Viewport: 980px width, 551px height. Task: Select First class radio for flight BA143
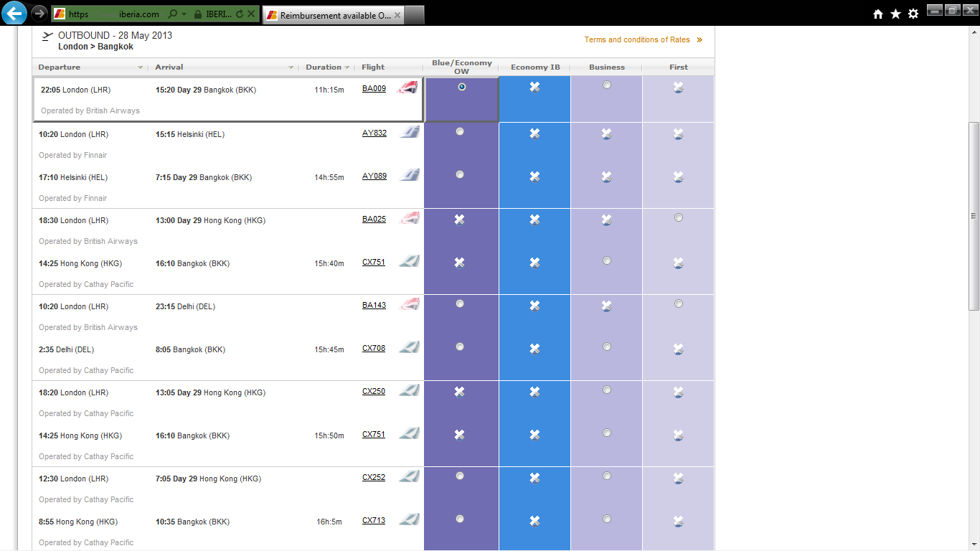(x=679, y=303)
